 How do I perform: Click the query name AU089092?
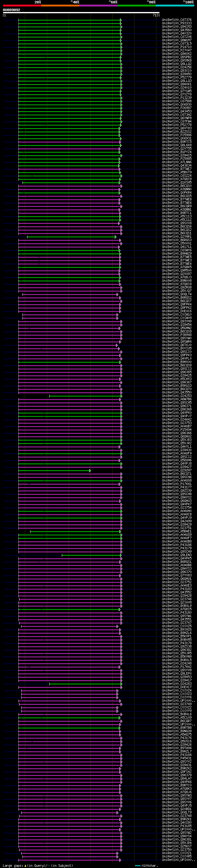click(11, 10)
